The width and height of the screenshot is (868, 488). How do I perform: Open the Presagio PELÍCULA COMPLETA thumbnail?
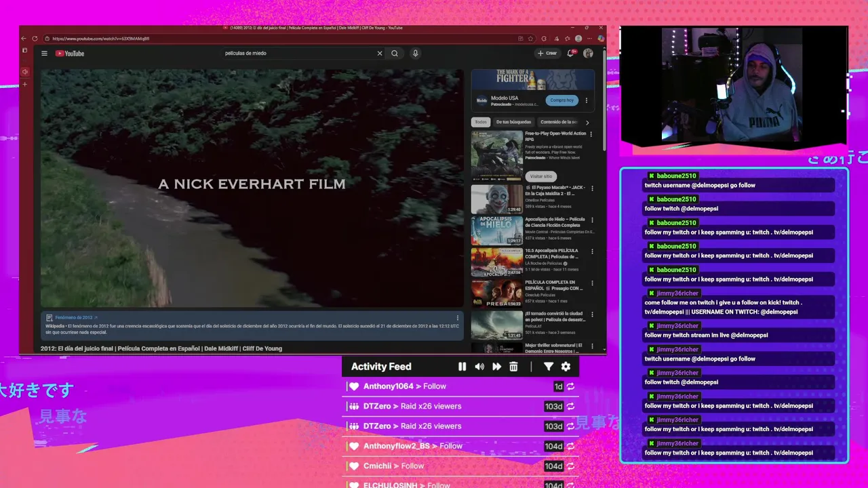click(x=497, y=293)
